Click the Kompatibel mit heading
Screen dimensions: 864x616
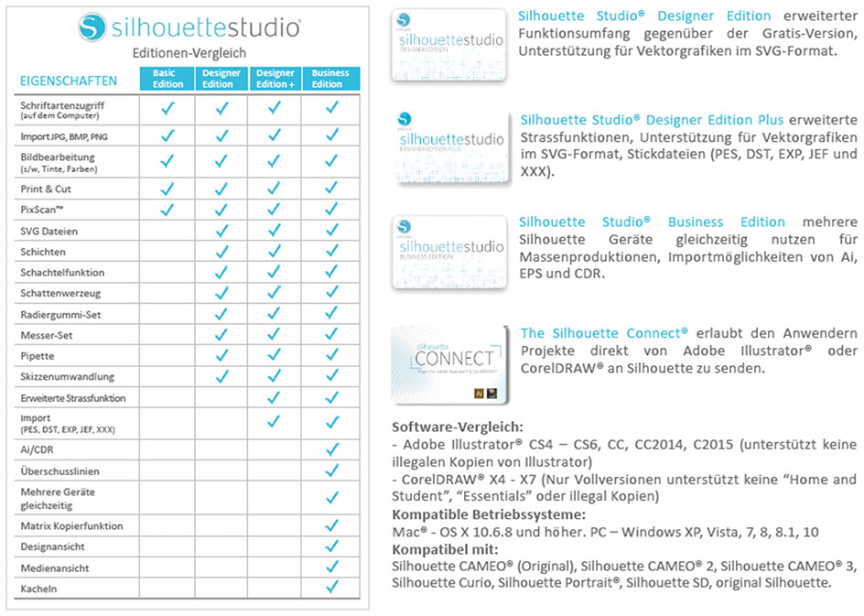tap(445, 549)
